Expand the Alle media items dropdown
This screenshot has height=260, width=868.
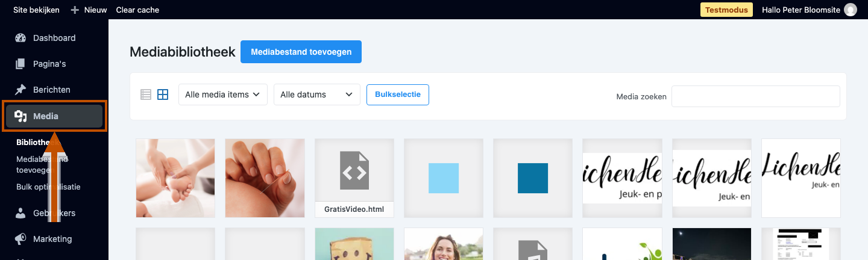pyautogui.click(x=223, y=94)
